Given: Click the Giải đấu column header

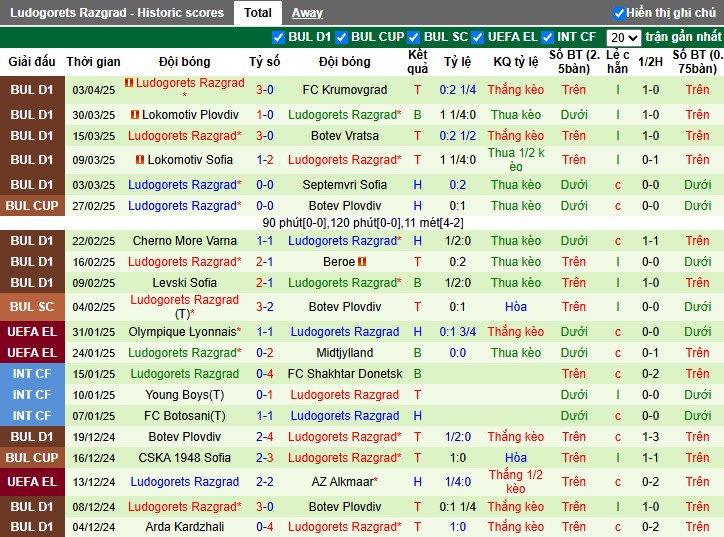Looking at the screenshot, I should pos(32,61).
